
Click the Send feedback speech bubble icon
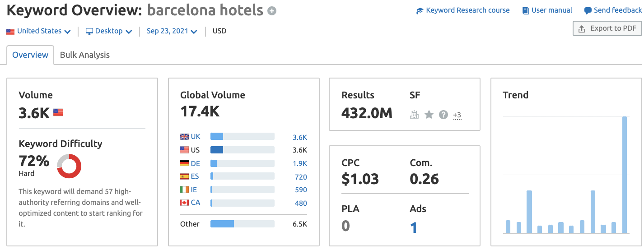pos(588,11)
